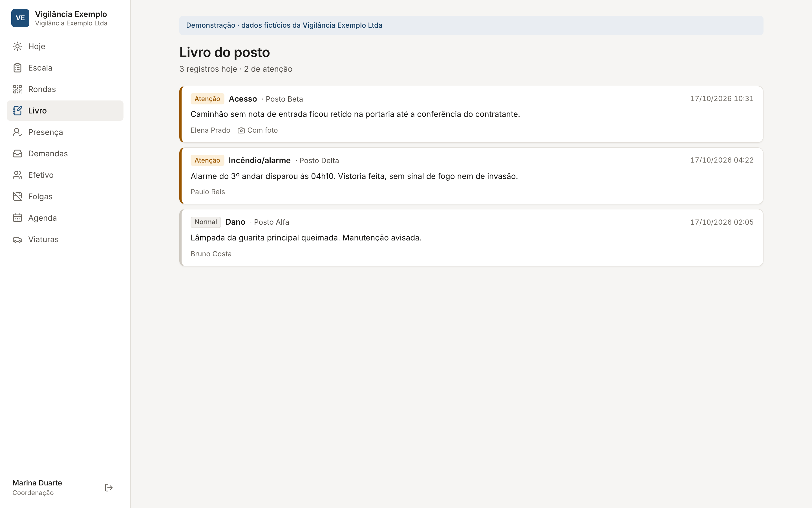This screenshot has height=508, width=812.
Task: Click the Escala clipboard icon
Action: (17, 68)
